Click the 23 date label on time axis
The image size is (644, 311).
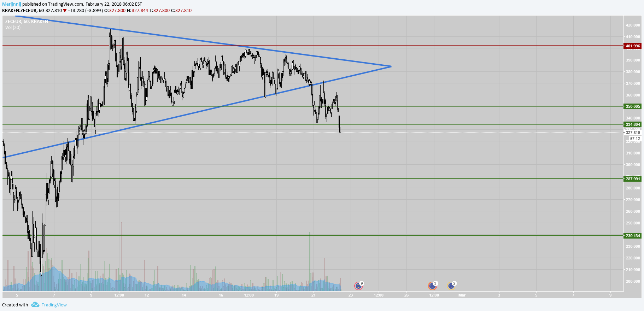click(351, 295)
